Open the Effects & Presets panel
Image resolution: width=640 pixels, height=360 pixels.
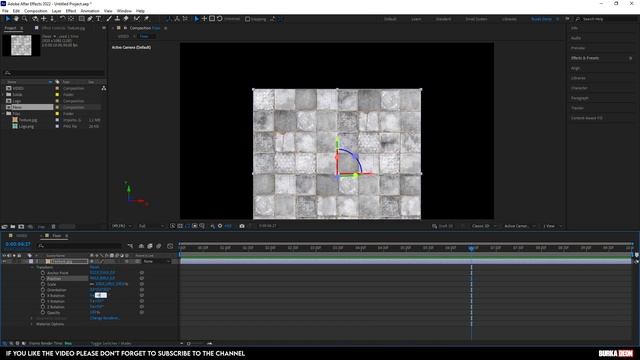(x=585, y=58)
